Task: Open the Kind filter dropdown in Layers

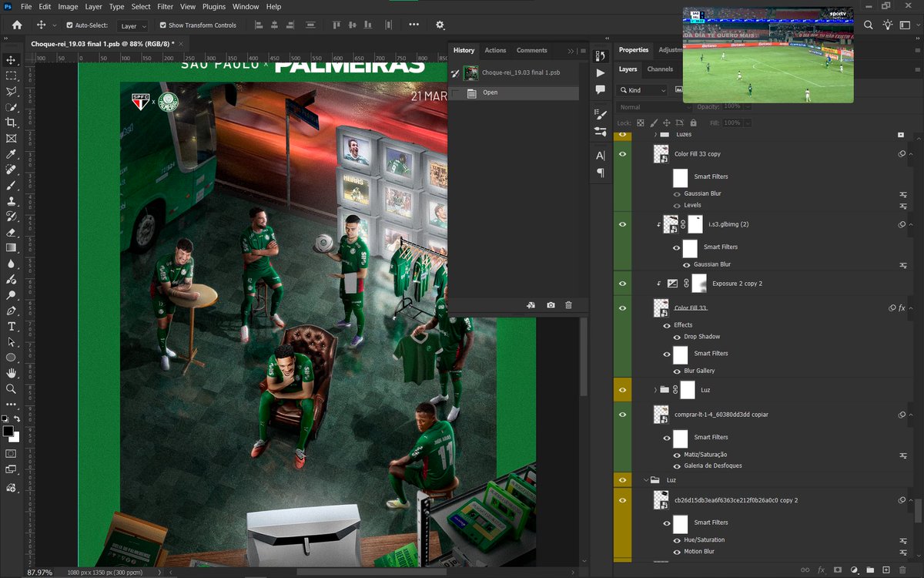Action: [x=642, y=90]
